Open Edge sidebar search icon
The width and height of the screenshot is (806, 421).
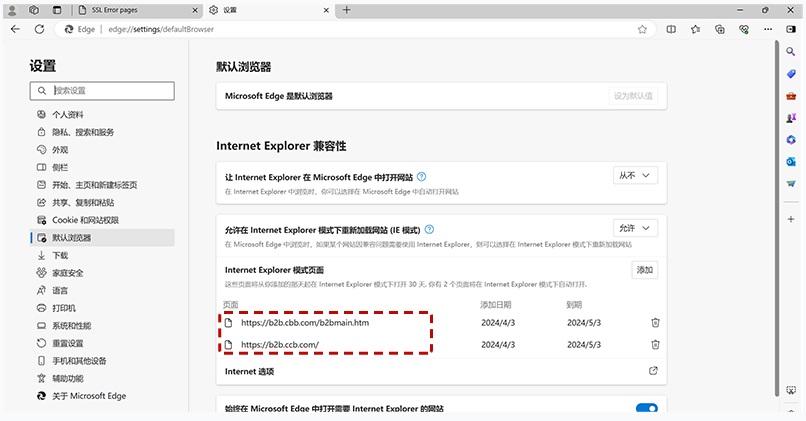[791, 50]
